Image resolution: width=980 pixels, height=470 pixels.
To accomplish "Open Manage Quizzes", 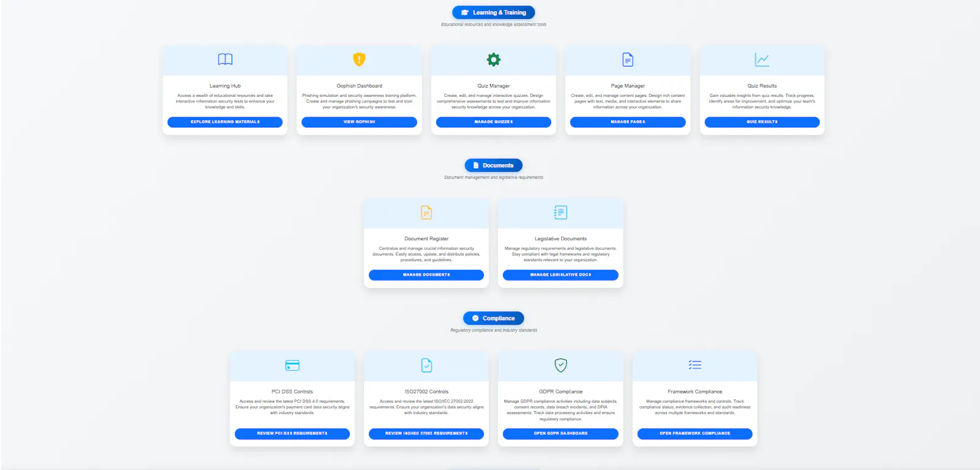I will pyautogui.click(x=494, y=122).
